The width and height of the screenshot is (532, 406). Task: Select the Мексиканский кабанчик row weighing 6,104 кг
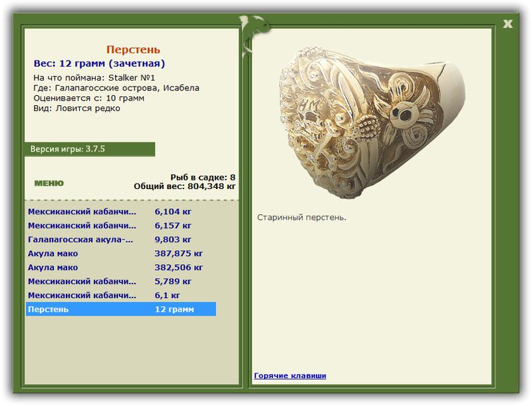tap(121, 212)
